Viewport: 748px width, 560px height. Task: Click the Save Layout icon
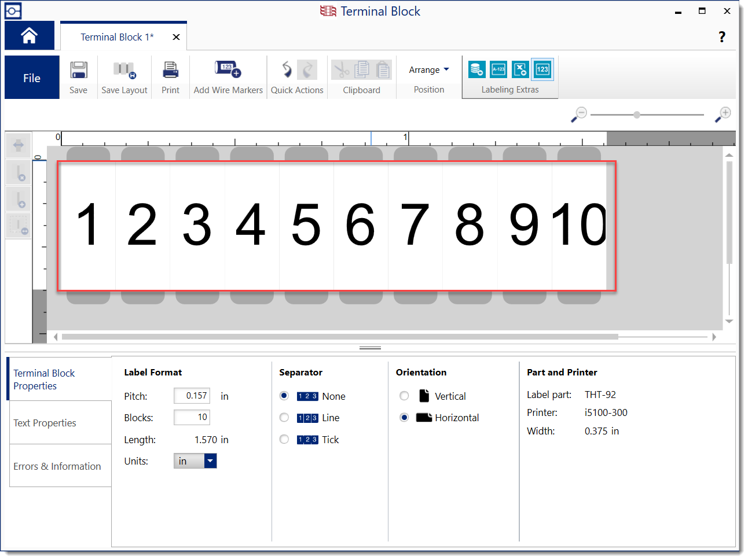[x=124, y=71]
